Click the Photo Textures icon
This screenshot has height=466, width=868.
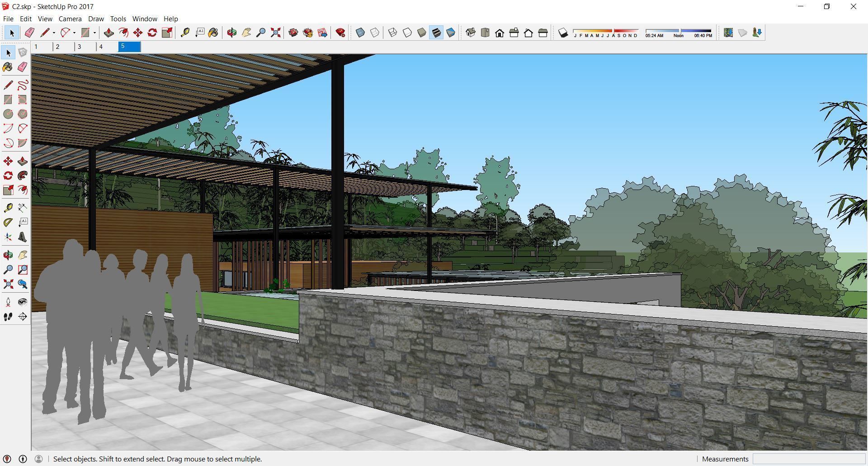pos(757,33)
